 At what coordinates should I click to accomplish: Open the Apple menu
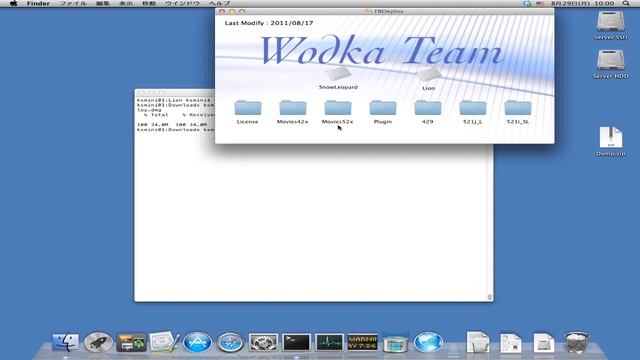[x=13, y=3]
